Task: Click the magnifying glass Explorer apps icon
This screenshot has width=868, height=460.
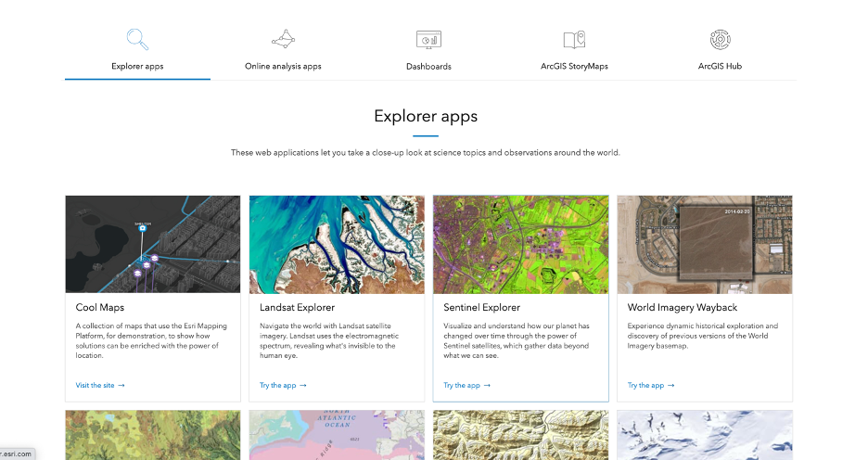Action: tap(137, 39)
